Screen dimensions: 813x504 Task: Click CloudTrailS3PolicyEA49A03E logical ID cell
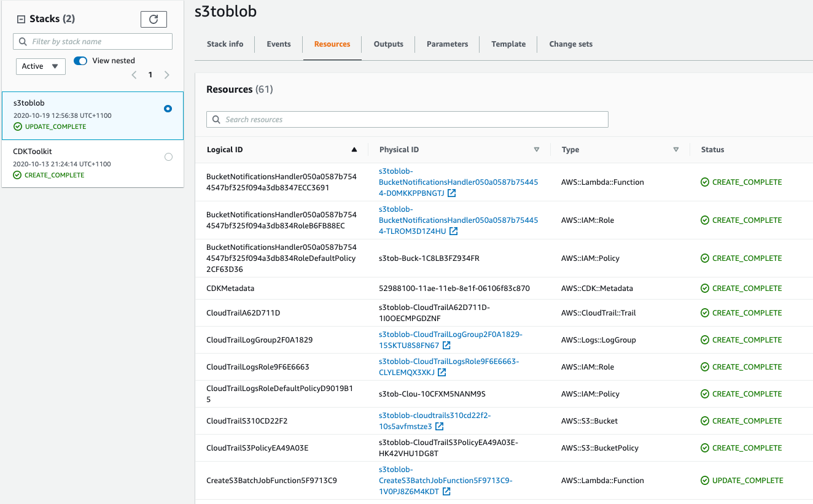coord(257,448)
